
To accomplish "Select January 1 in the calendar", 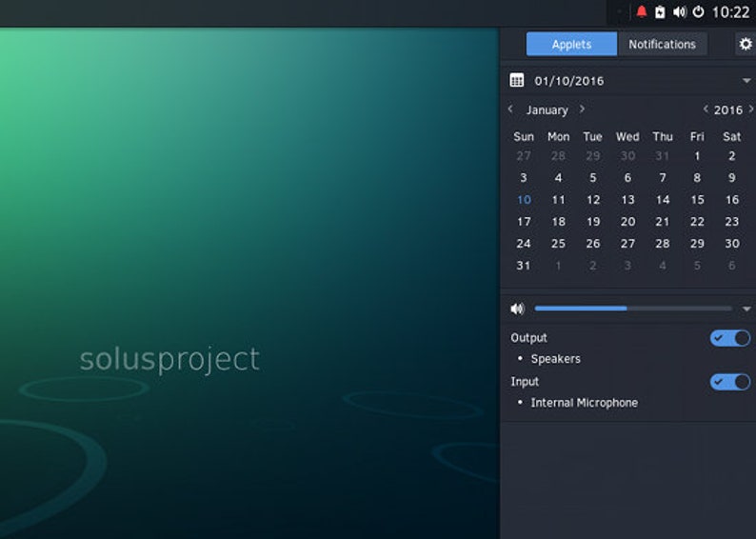I will 697,156.
